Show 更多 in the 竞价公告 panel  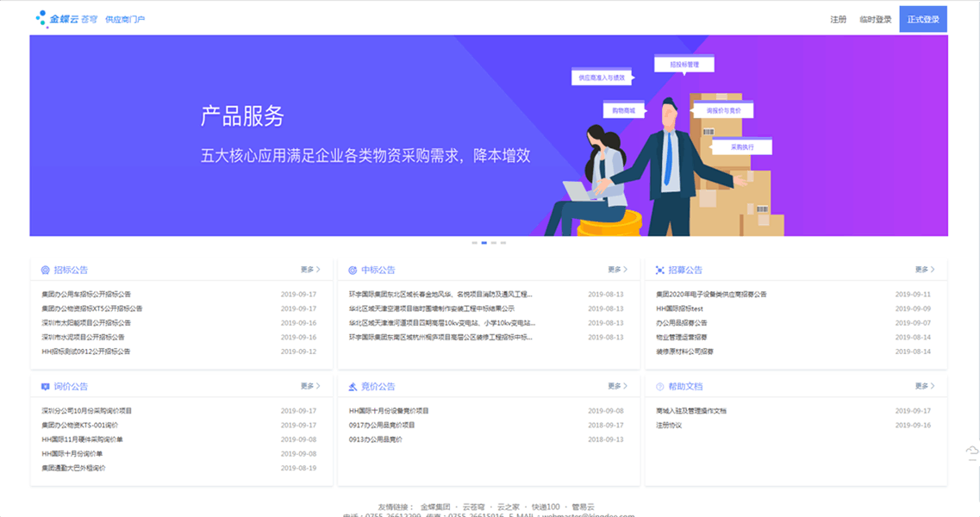coord(617,386)
